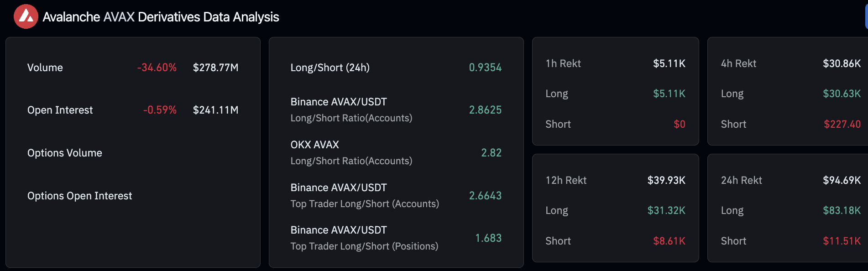Click the Avalanche AVAX logo icon
This screenshot has width=868, height=271.
tap(26, 17)
